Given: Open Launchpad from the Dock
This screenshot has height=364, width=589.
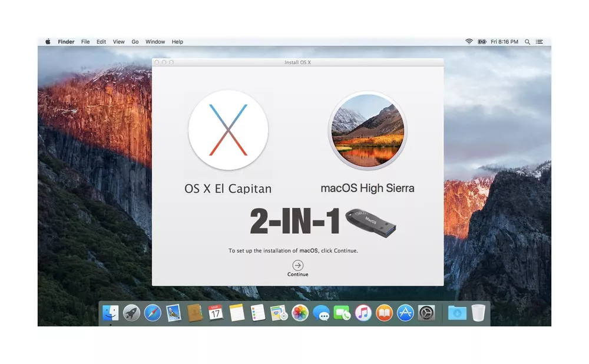Looking at the screenshot, I should [x=131, y=313].
